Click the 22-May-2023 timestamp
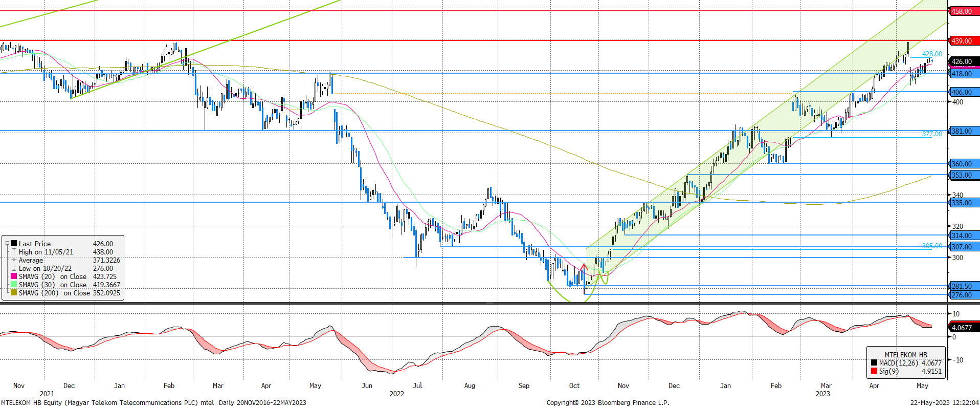Image resolution: width=980 pixels, height=407 pixels. click(x=944, y=402)
